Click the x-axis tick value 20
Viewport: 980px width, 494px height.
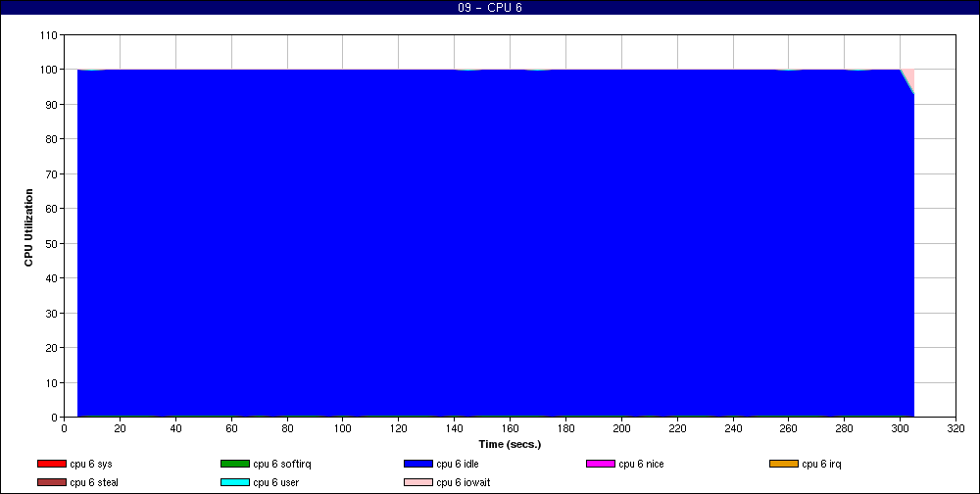[x=120, y=429]
